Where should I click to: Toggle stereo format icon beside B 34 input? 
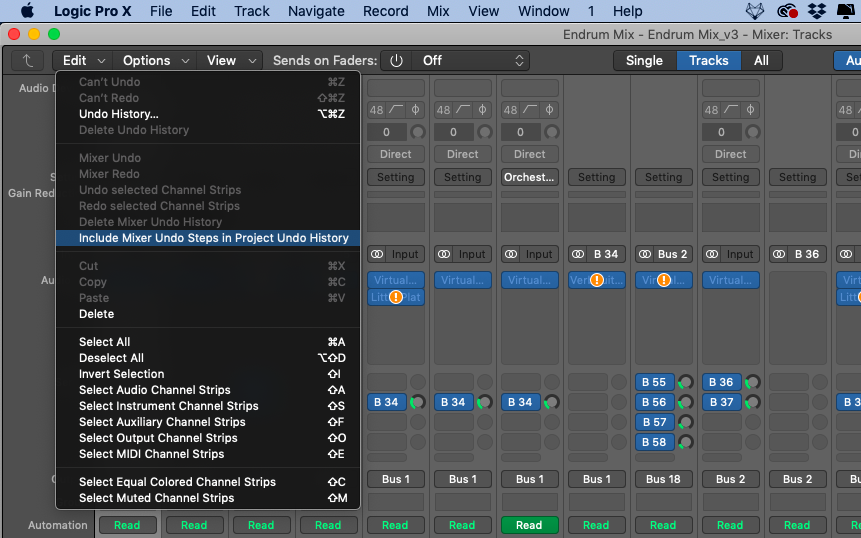[x=578, y=254]
